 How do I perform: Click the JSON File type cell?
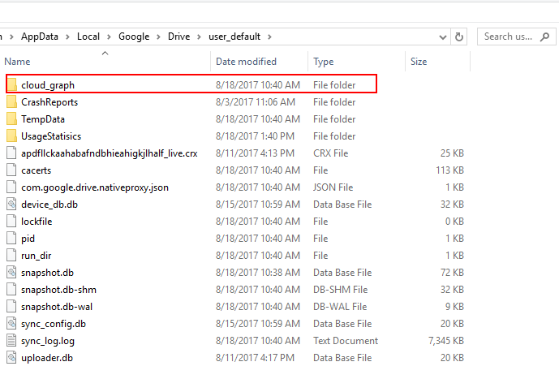(x=333, y=187)
